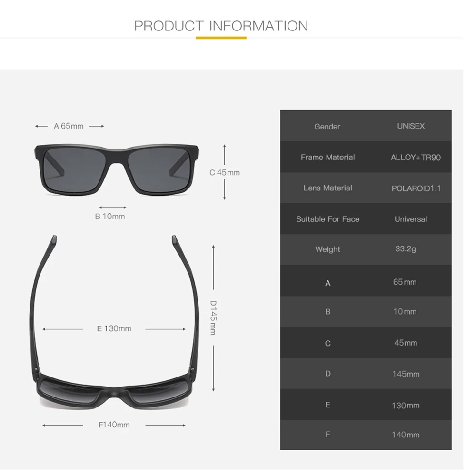476x476 pixels.
Task: Click the Suitable For Face label
Action: [327, 219]
